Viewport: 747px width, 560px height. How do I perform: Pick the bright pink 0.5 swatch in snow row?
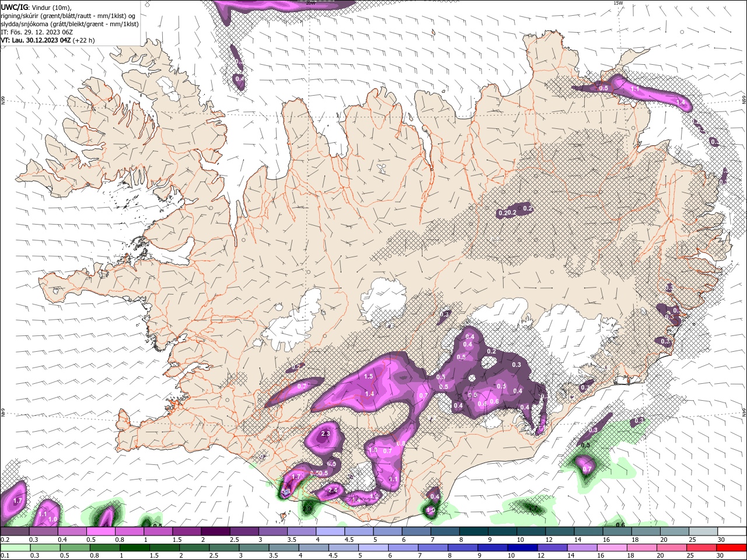pyautogui.click(x=100, y=531)
